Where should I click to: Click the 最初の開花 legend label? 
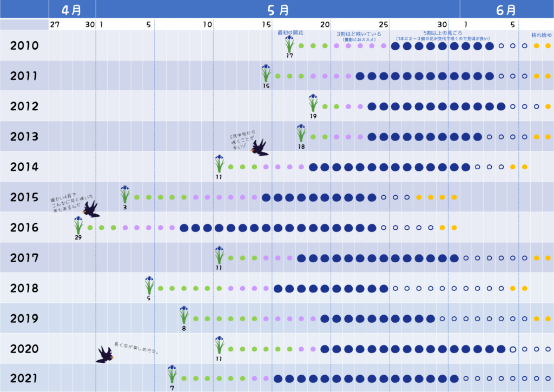click(x=291, y=33)
